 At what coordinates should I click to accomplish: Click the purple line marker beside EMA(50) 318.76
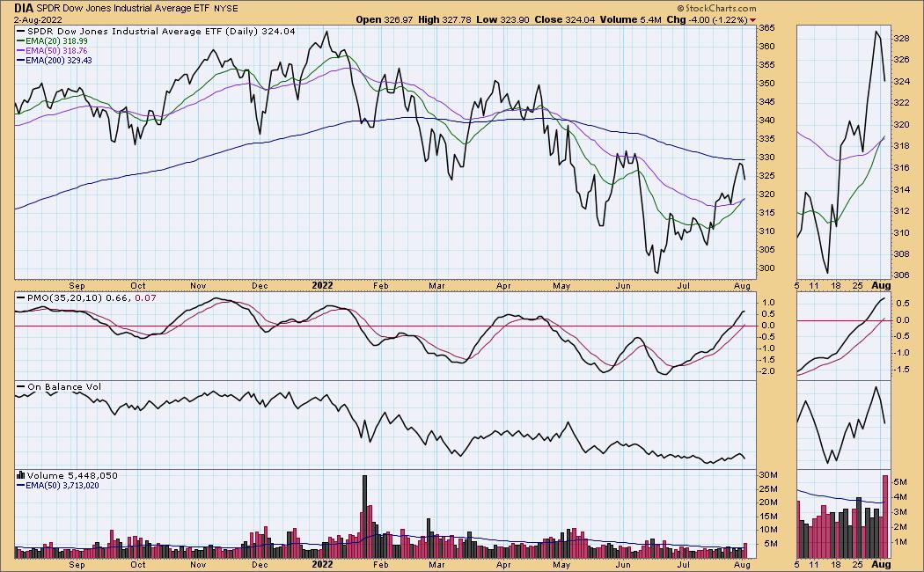(x=20, y=51)
